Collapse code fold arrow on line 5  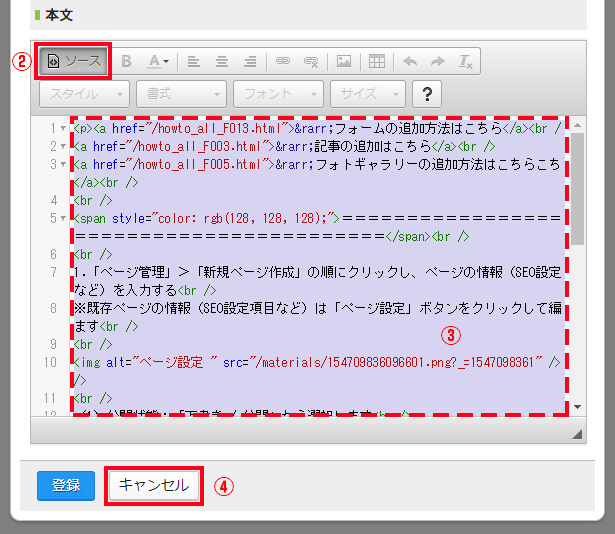[x=63, y=218]
